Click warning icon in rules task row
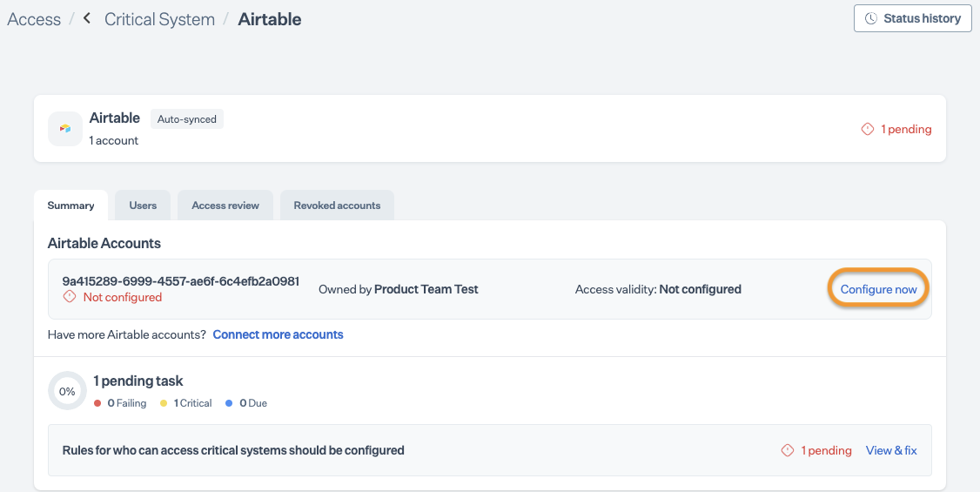 788,450
